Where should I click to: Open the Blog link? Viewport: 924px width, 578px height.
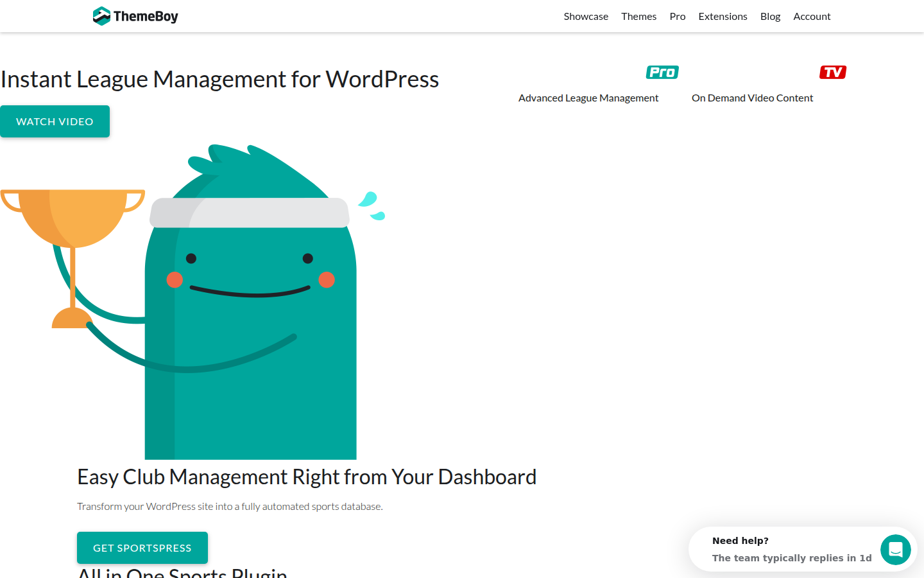click(770, 17)
